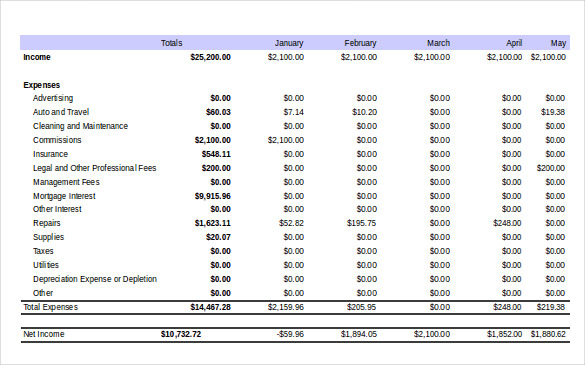Click Total Expenses sum $14,467.28
585x365 pixels.
210,307
